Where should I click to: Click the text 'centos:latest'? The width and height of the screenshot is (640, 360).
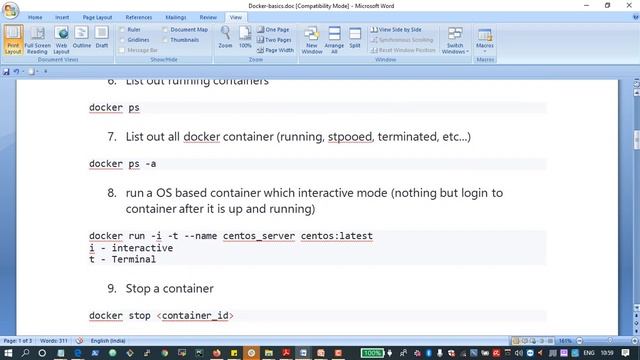point(337,236)
